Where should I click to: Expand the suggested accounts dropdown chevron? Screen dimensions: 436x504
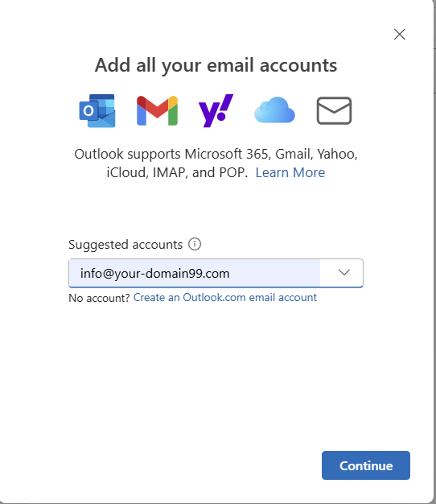pyautogui.click(x=343, y=273)
